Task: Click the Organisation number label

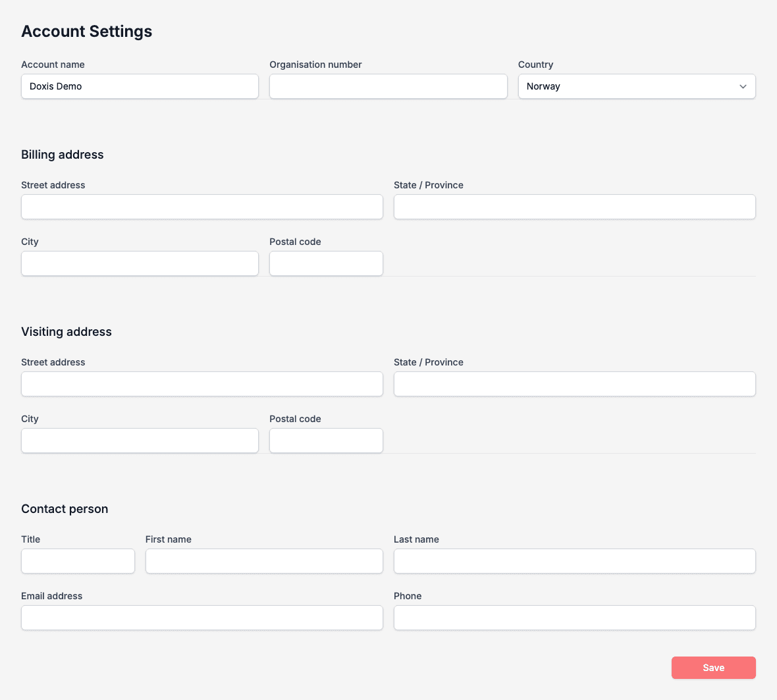Action: point(315,65)
